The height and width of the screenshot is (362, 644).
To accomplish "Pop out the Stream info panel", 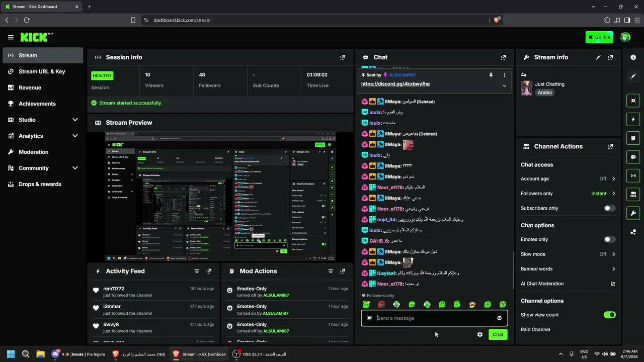I will pyautogui.click(x=610, y=57).
